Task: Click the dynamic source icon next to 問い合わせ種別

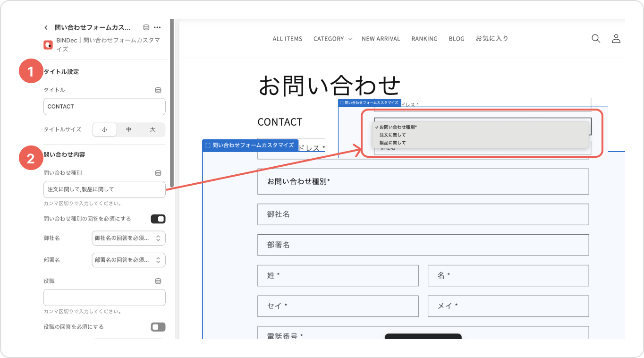Action: pos(158,173)
